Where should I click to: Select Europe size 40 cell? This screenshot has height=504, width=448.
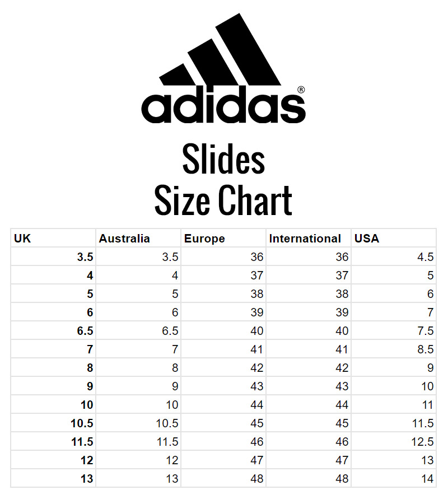223,331
